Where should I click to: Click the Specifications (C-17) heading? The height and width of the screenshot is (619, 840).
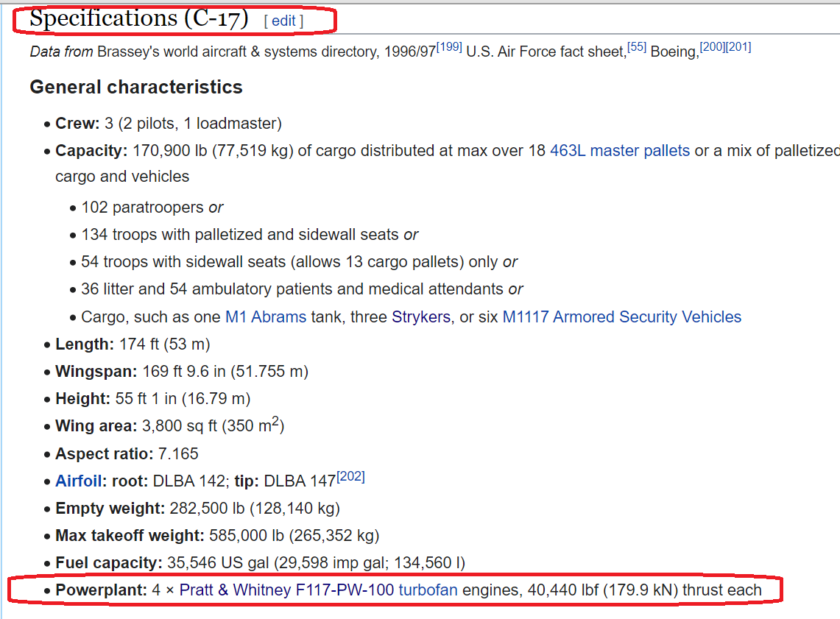(x=138, y=18)
